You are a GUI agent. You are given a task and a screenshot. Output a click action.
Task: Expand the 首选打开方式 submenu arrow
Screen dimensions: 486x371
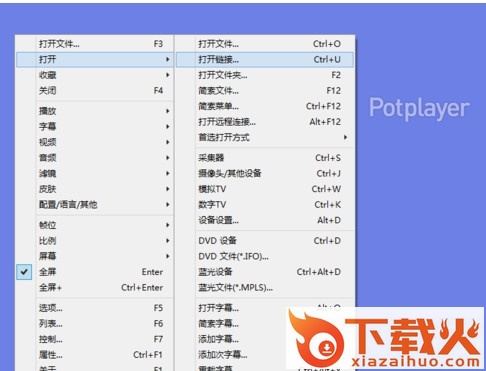[346, 137]
